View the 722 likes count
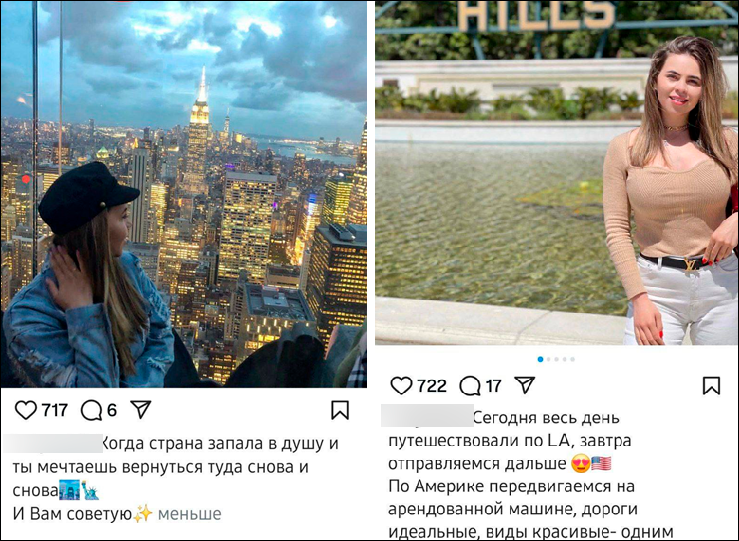739x541 pixels. [432, 386]
